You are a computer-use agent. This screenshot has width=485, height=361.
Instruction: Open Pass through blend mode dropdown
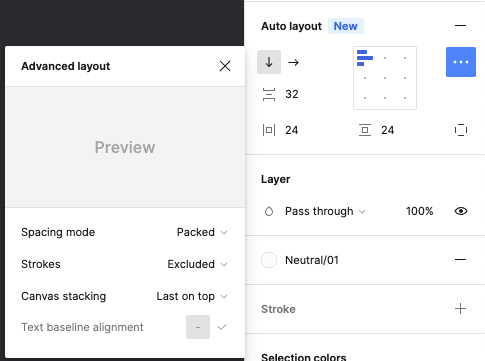pyautogui.click(x=325, y=211)
